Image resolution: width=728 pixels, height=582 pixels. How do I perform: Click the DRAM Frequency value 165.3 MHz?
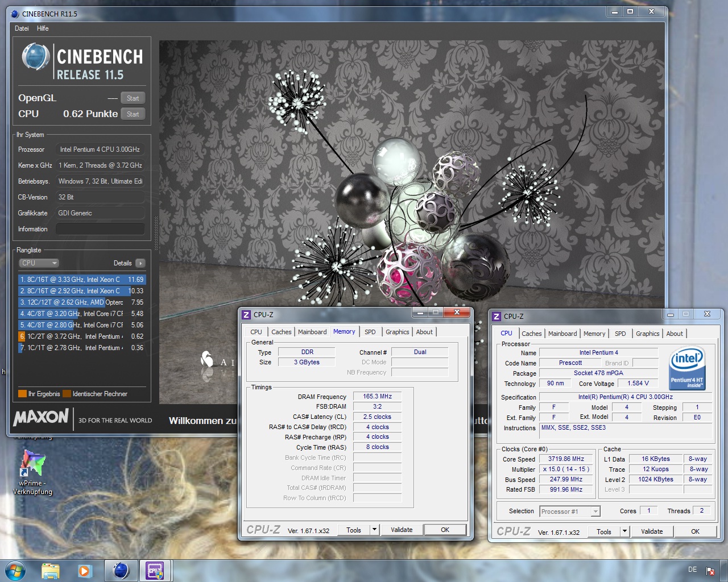click(x=377, y=397)
